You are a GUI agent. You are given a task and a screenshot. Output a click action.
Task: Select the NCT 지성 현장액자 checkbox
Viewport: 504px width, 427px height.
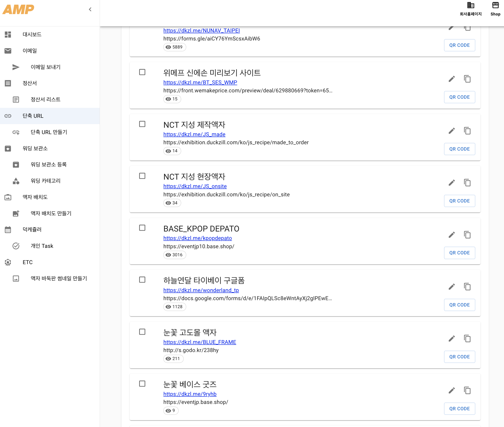[142, 176]
